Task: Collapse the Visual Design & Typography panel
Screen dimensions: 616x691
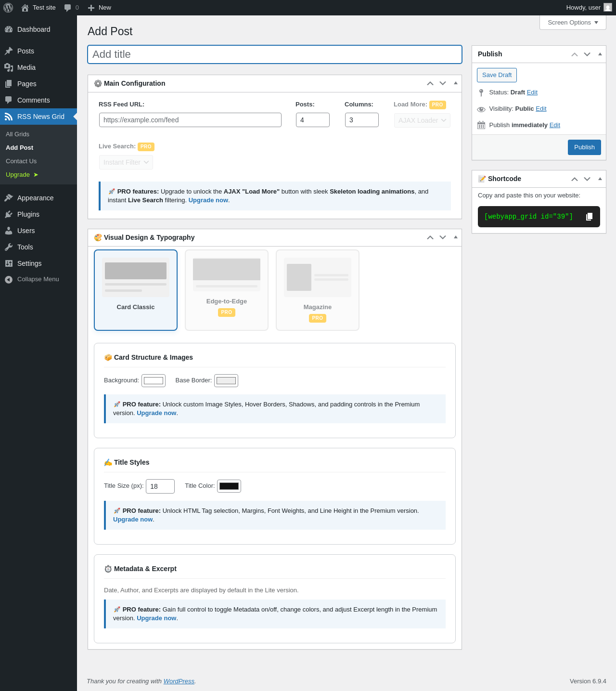Action: 456,237
